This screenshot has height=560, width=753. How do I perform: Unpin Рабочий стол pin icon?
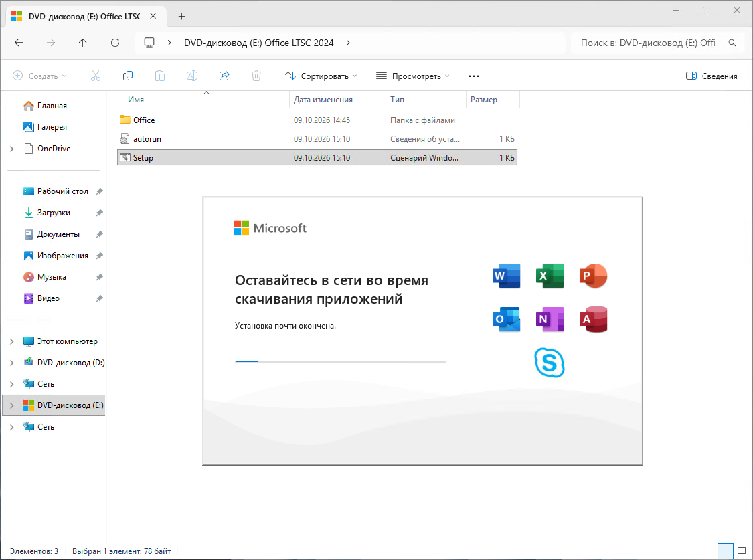(x=100, y=191)
